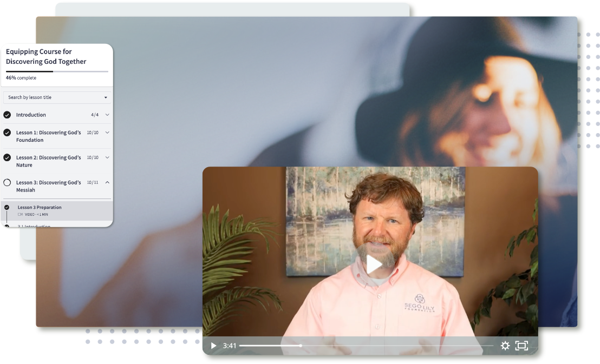The image size is (600, 364).
Task: Click the small play icon in video control bar
Action: [x=213, y=346]
